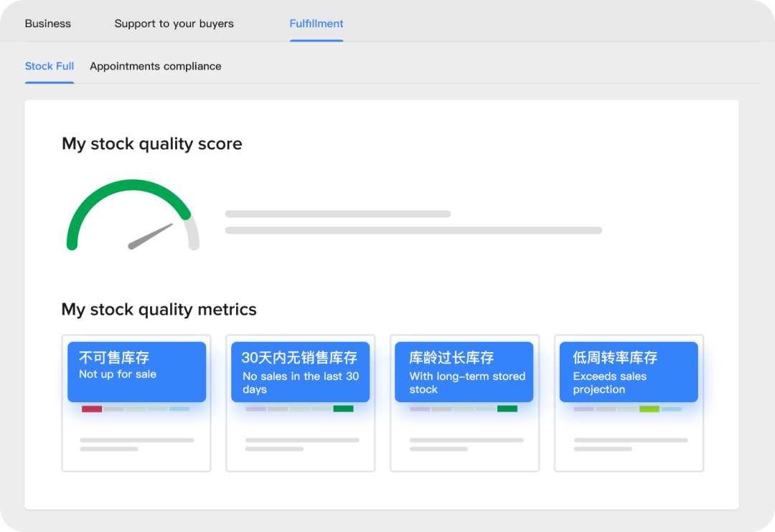Select the Stock Full sub-tab
The image size is (775, 532).
[x=50, y=66]
